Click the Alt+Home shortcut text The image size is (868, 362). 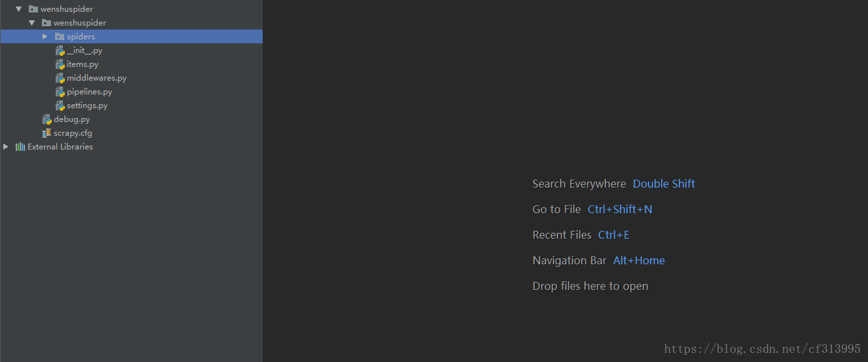(639, 260)
